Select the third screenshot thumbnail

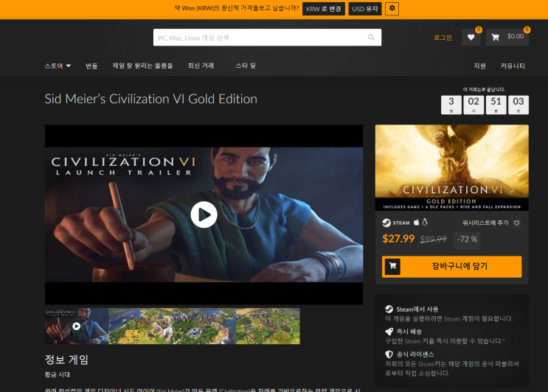click(204, 326)
